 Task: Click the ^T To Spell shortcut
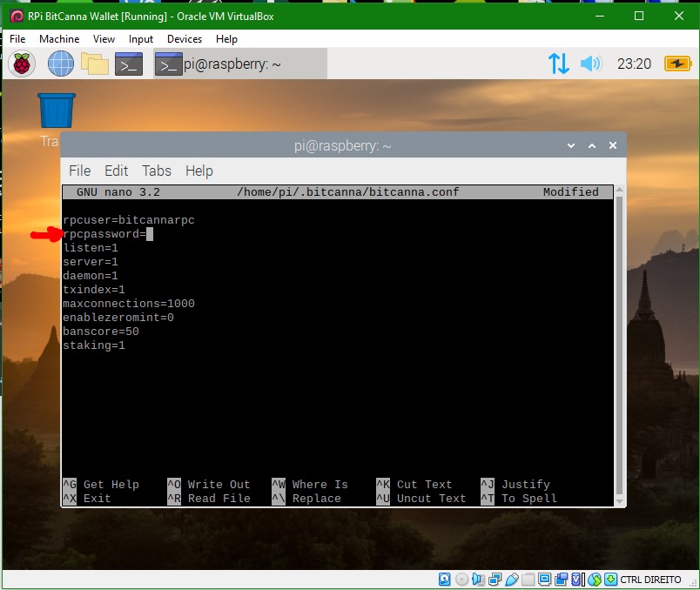click(519, 498)
